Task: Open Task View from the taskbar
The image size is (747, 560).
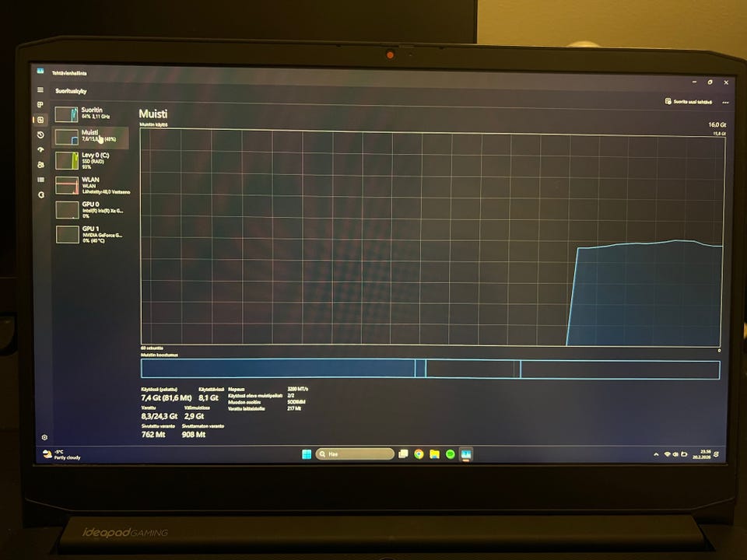Action: (403, 453)
